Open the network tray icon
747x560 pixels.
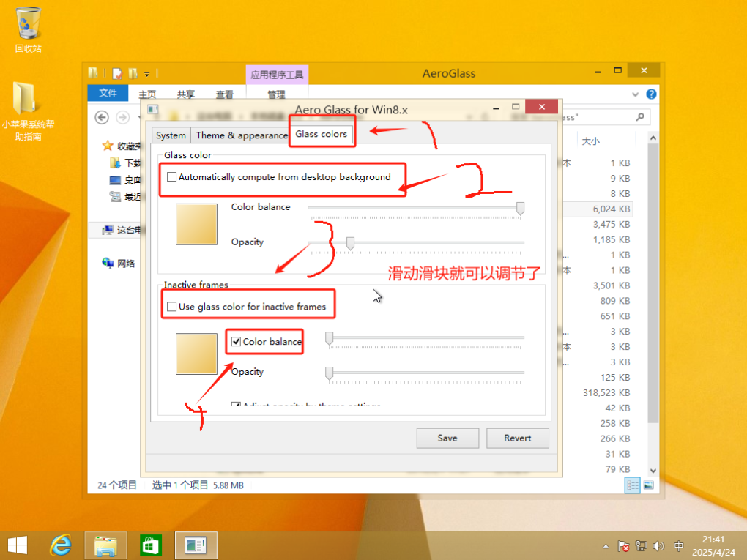point(642,546)
